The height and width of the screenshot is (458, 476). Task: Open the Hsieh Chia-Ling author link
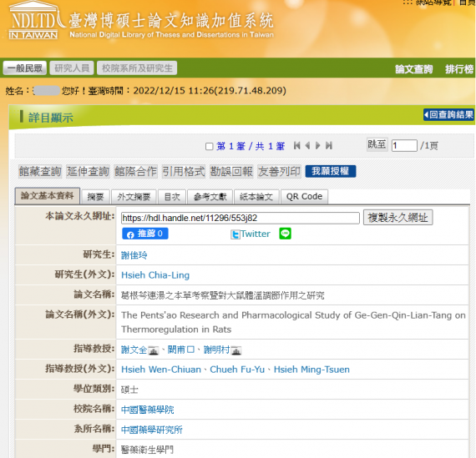point(155,275)
